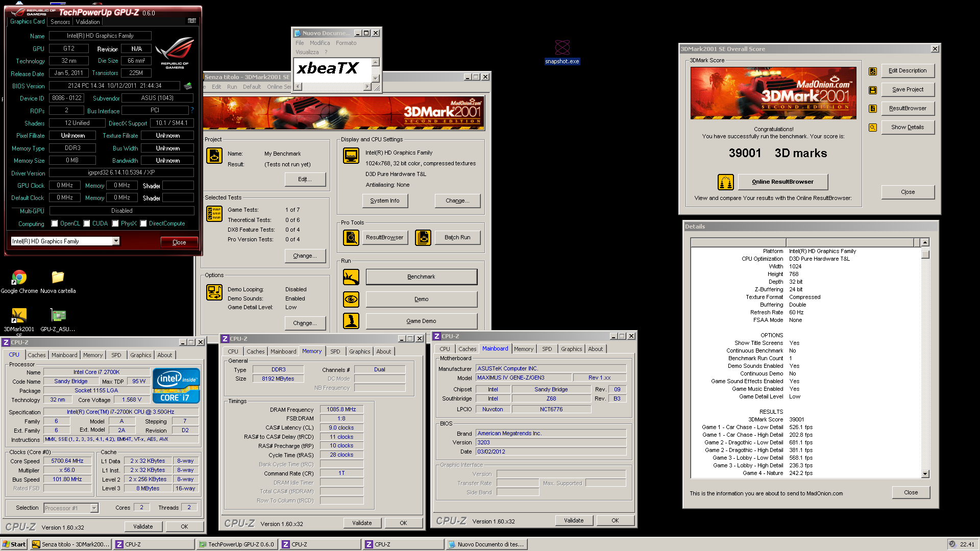Click the Save Project floppy icon

coord(873,90)
